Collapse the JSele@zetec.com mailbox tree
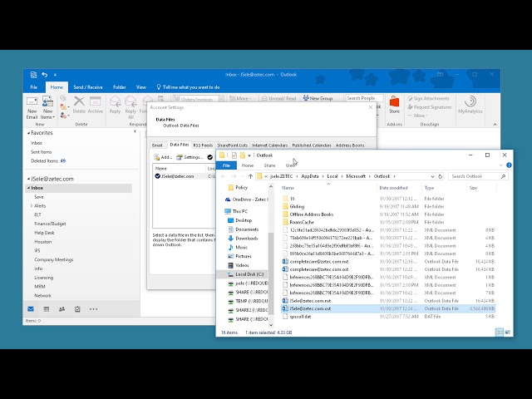The height and width of the screenshot is (399, 532). point(28,179)
